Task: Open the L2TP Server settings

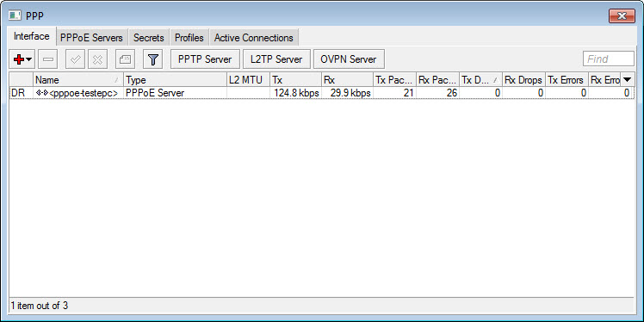Action: point(276,59)
